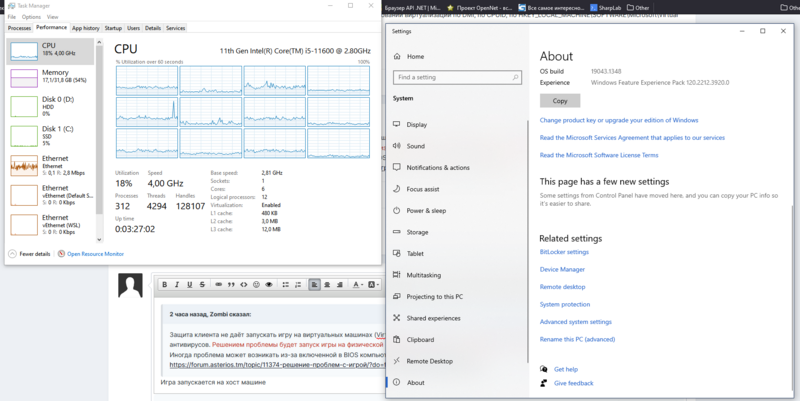Select the vEthernet (WSL) adapter
The width and height of the screenshot is (800, 401).
pyautogui.click(x=50, y=225)
